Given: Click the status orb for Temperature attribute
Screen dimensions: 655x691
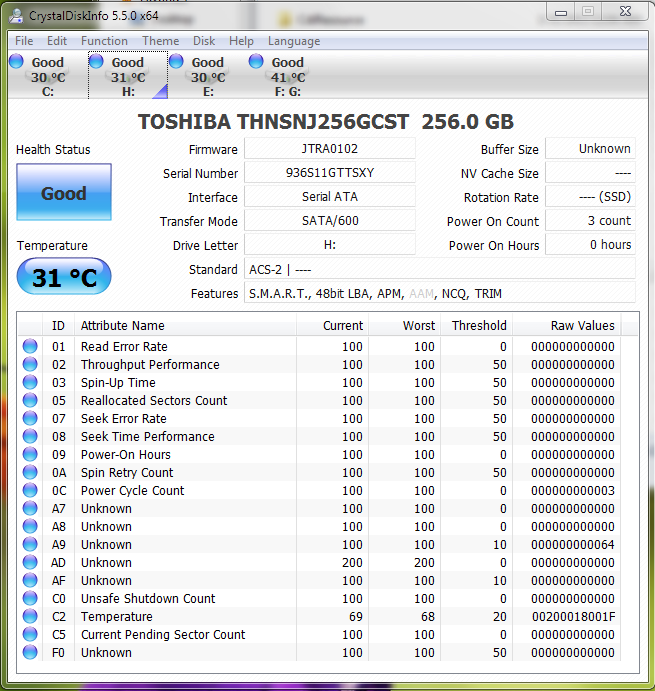Looking at the screenshot, I should [x=30, y=617].
